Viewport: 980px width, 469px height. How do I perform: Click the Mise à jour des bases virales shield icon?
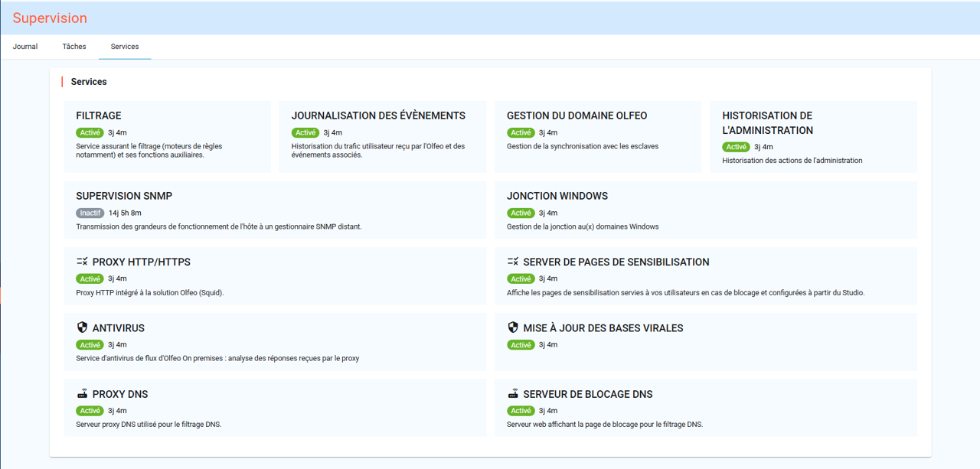(511, 327)
